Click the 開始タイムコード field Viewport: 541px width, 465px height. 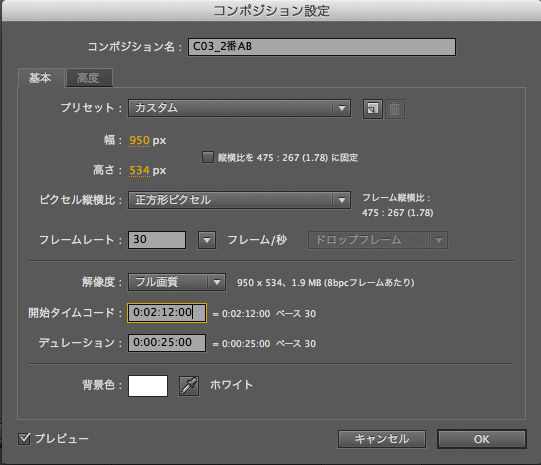click(x=167, y=313)
